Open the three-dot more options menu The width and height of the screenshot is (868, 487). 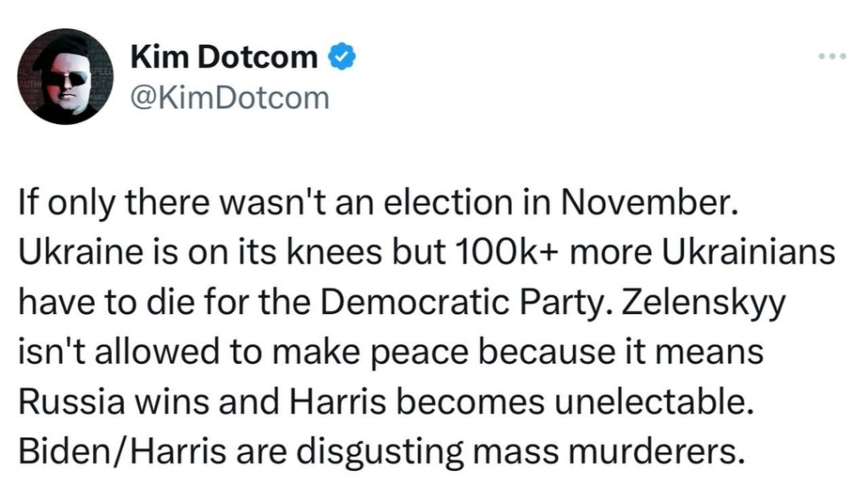tap(832, 56)
